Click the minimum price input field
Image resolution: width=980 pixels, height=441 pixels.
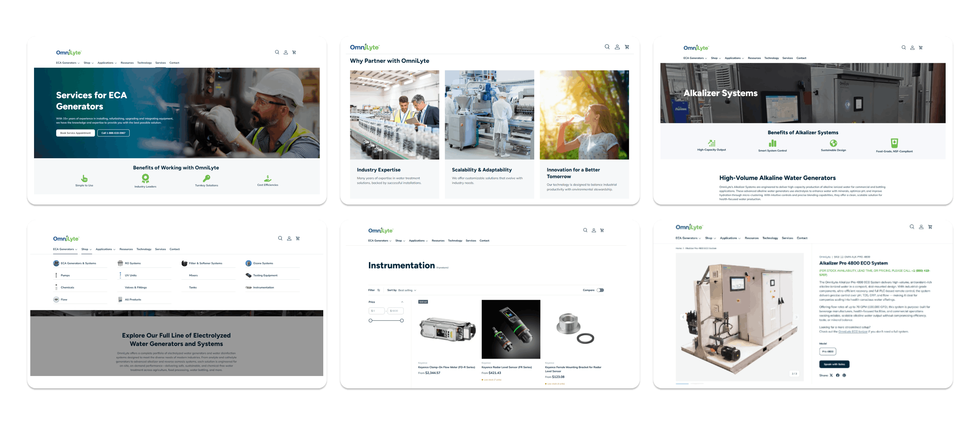(377, 311)
